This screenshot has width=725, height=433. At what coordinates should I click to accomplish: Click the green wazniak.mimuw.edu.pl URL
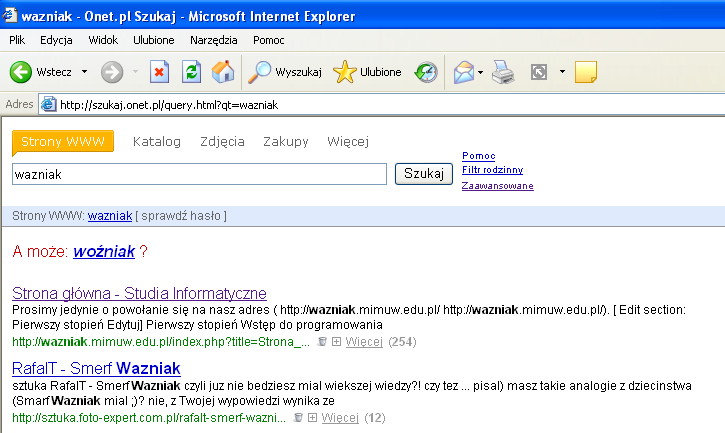tap(161, 342)
